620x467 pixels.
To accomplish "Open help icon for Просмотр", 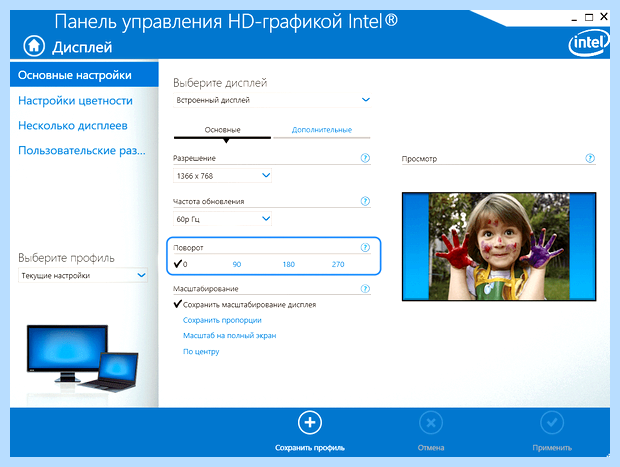I will (590, 158).
